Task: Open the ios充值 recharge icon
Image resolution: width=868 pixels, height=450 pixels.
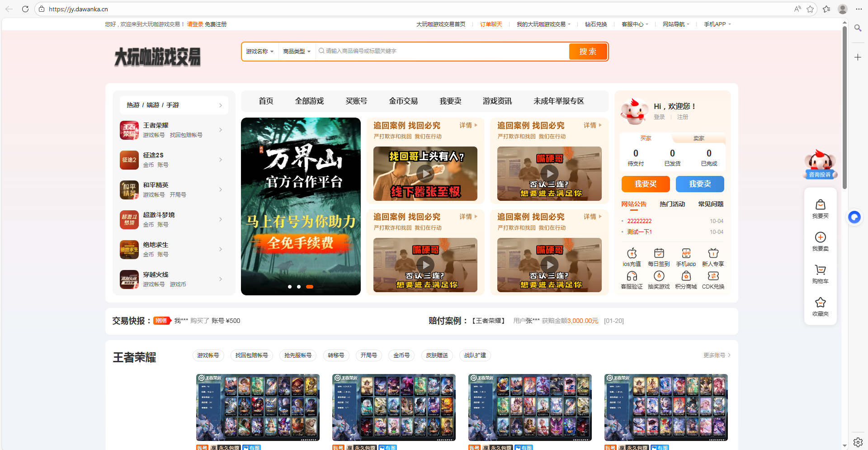Action: tap(632, 257)
